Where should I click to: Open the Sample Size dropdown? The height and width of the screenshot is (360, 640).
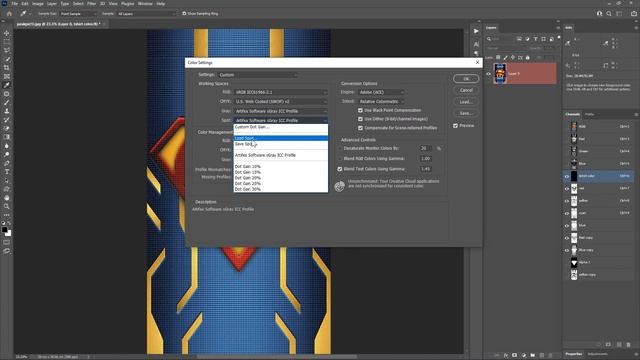[78, 14]
